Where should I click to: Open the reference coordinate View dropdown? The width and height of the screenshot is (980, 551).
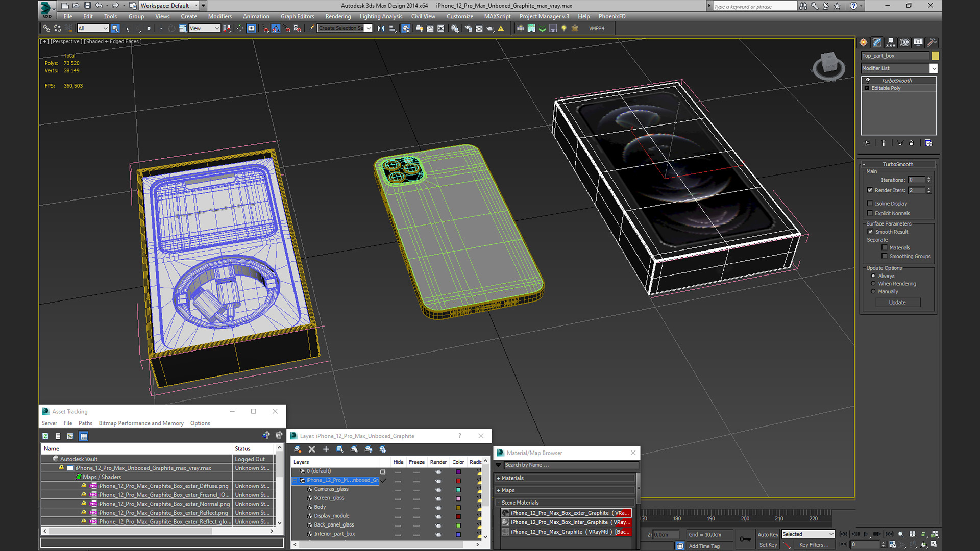(x=204, y=29)
